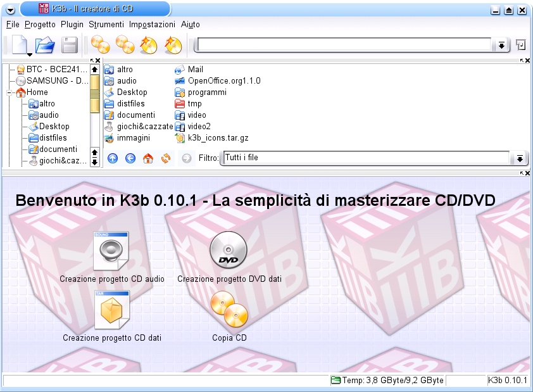This screenshot has height=392, width=533.
Task: Open the window menu button in title bar
Action: click(11, 10)
